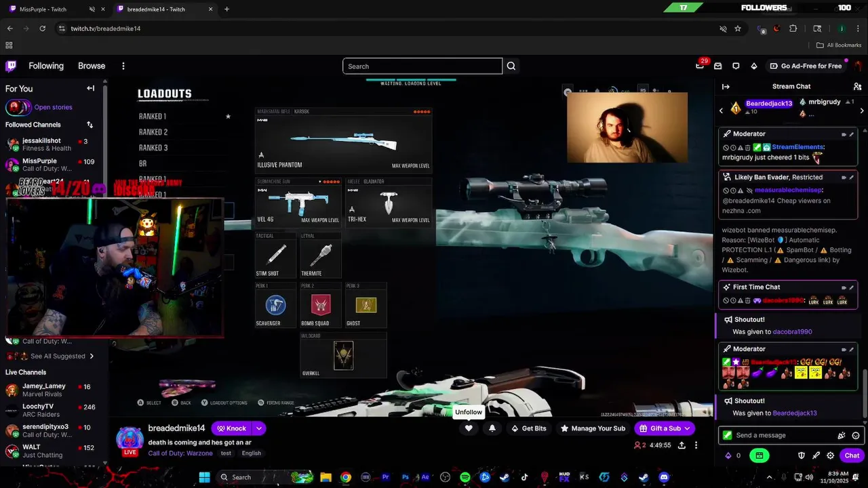The image size is (868, 488).
Task: Collapse Stream Chat with arrow icon
Action: pyautogui.click(x=726, y=86)
